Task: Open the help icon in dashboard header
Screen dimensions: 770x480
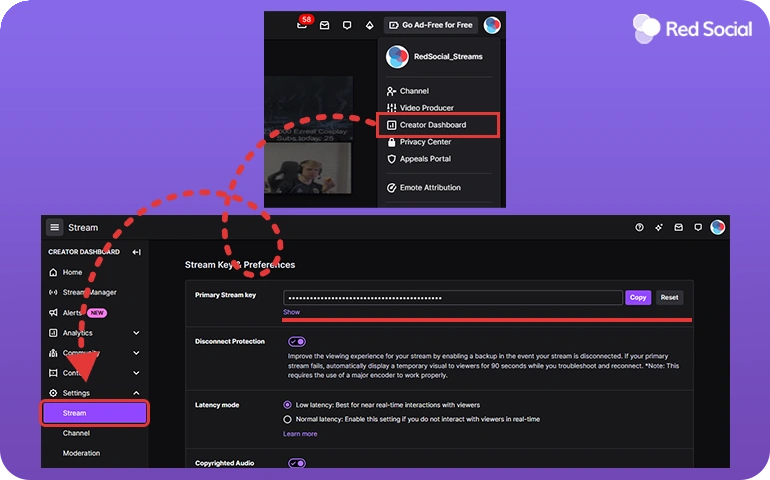Action: (x=639, y=227)
